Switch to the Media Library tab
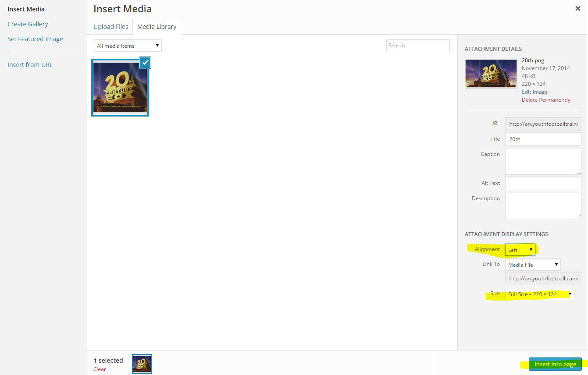588x375 pixels. (x=157, y=27)
